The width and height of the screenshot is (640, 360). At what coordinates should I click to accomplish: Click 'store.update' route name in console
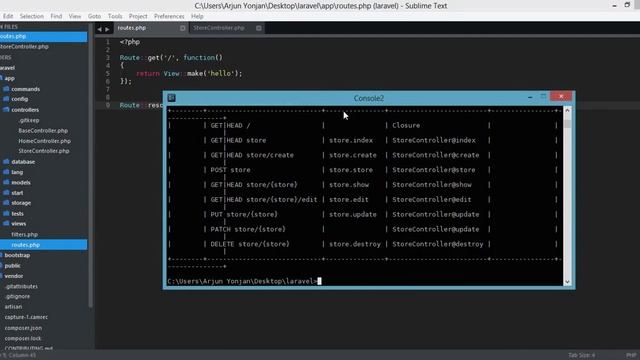353,214
